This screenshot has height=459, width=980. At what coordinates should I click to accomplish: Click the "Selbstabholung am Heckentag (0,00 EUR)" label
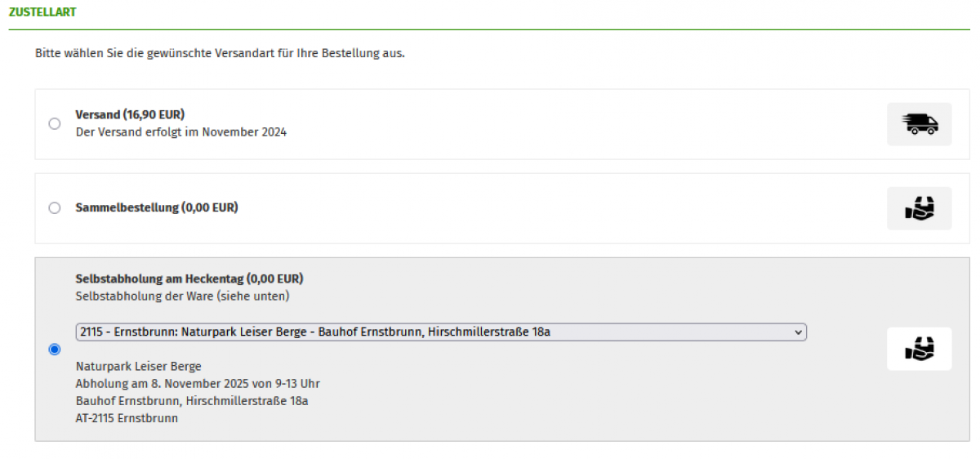click(189, 279)
